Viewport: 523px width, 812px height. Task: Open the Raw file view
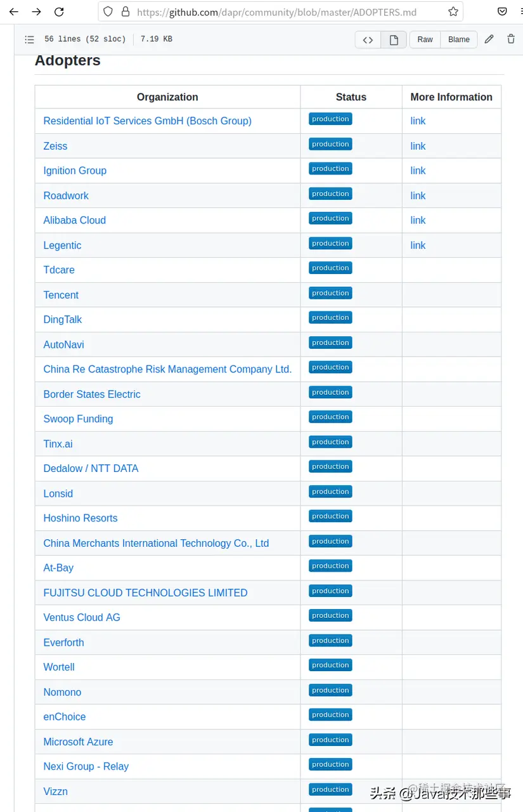tap(424, 39)
